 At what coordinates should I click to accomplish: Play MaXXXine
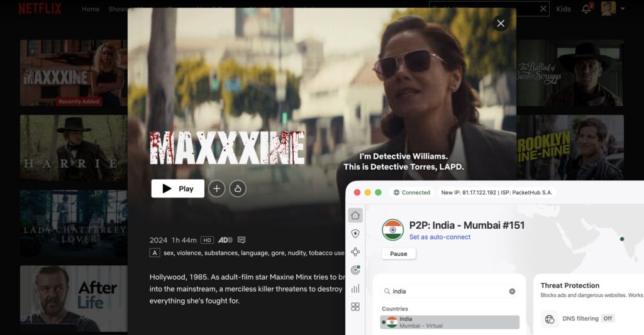(x=178, y=189)
